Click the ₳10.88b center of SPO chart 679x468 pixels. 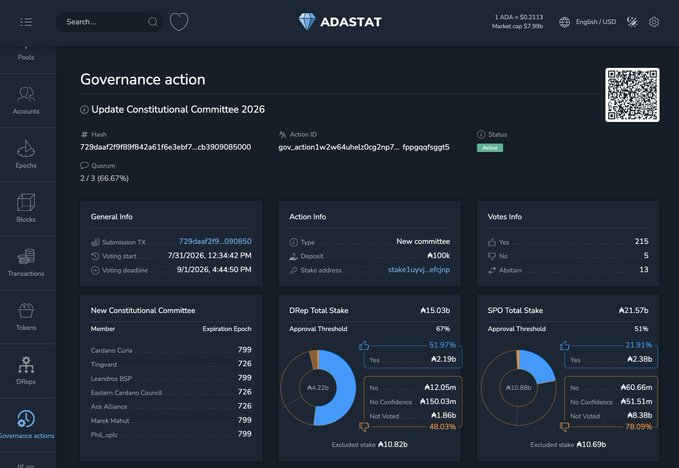[x=518, y=387]
